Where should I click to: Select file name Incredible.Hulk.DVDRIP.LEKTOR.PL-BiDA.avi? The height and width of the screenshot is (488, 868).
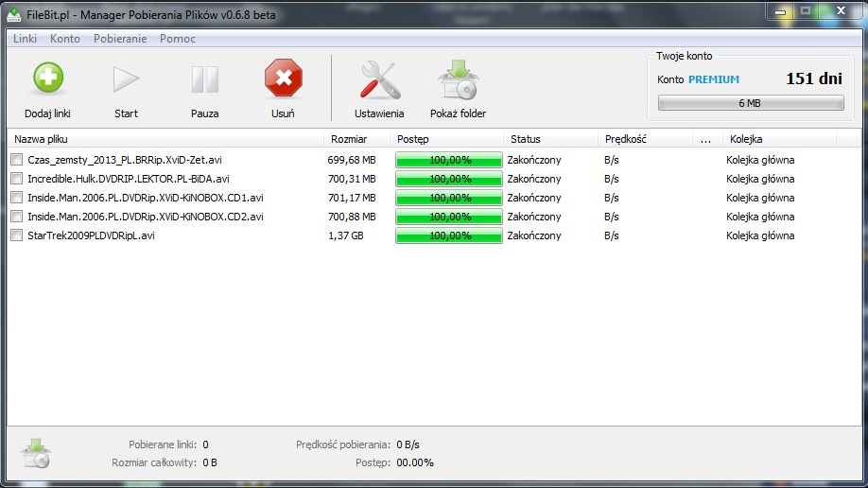(x=129, y=179)
